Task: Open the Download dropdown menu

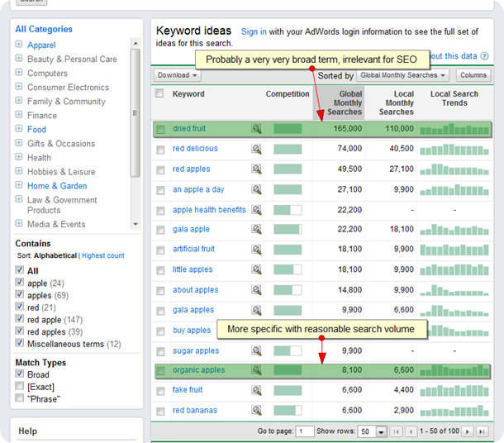Action: (x=178, y=75)
